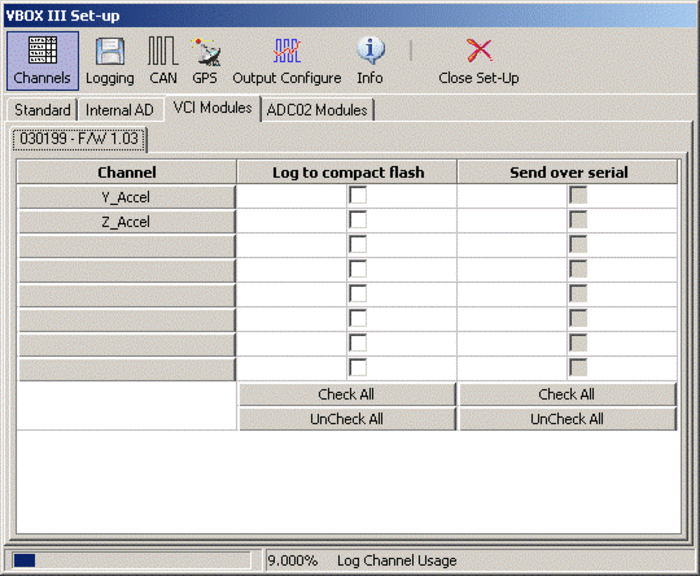
Task: Click the 9.000% usage value in status bar
Action: [292, 560]
